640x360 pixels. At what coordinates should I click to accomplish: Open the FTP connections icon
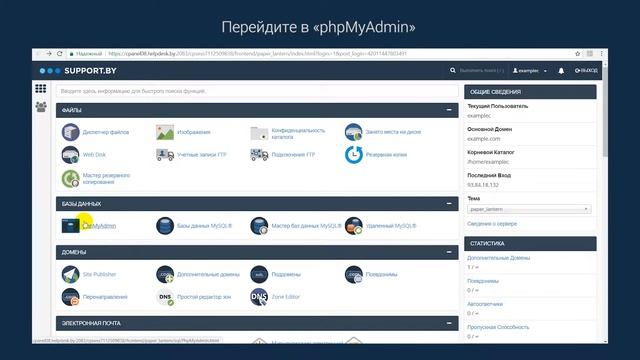click(x=259, y=155)
